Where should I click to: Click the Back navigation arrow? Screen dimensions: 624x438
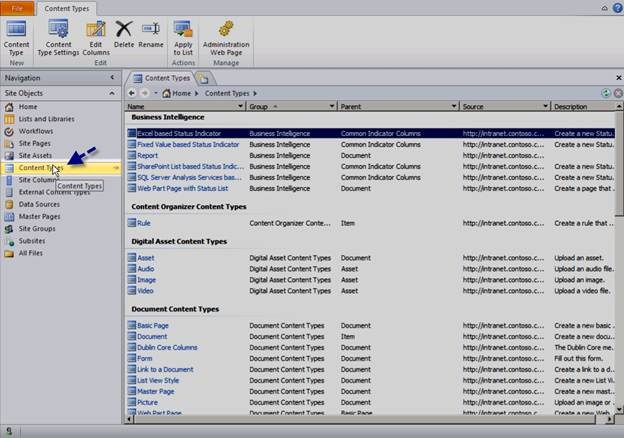tap(132, 93)
